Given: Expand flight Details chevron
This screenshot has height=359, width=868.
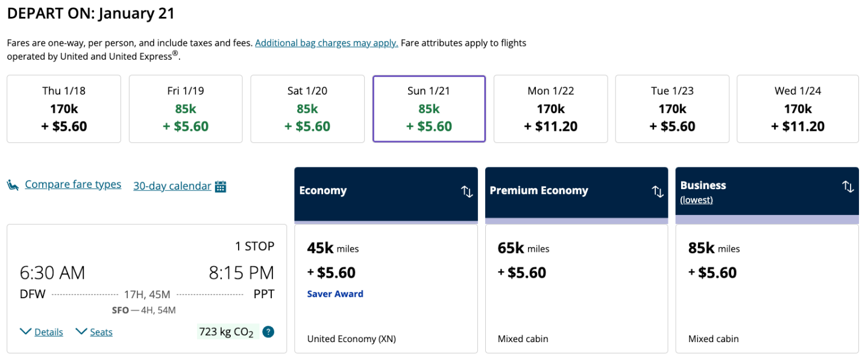Looking at the screenshot, I should coord(26,331).
